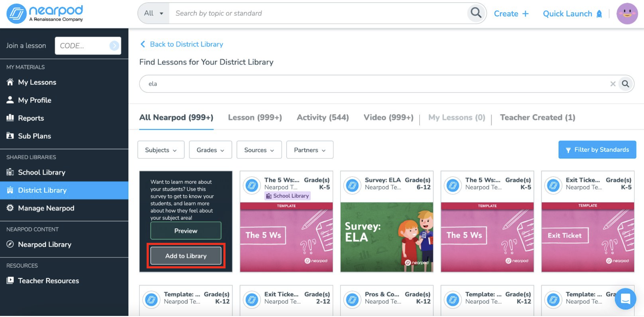Switch to the Video (999+) tab
Image resolution: width=644 pixels, height=317 pixels.
click(x=388, y=117)
